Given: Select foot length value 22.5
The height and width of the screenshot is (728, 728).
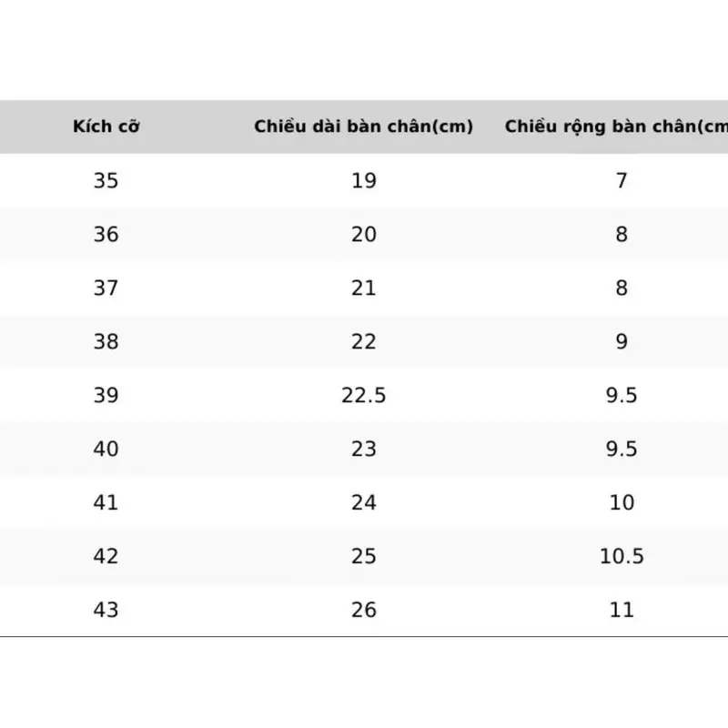Looking at the screenshot, I should click(x=363, y=395).
